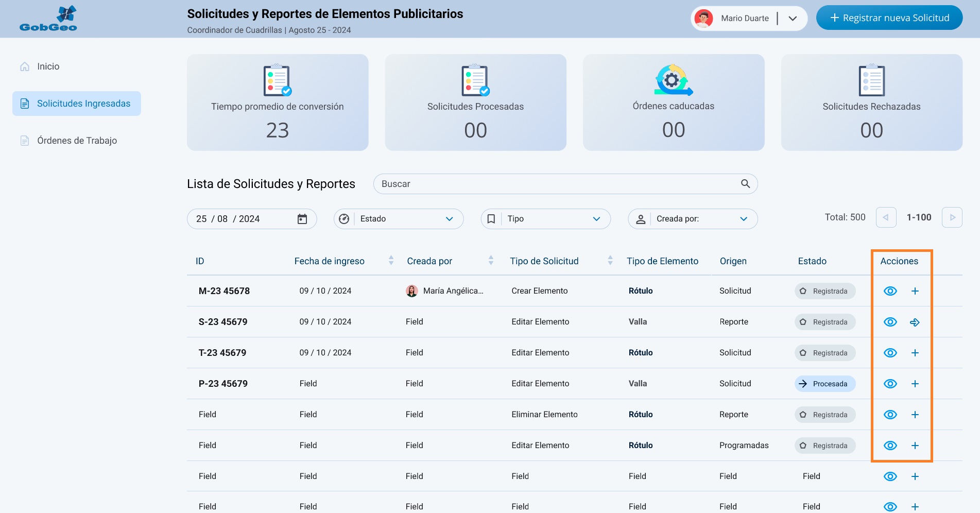Viewport: 980px width, 513px height.
Task: Click the GobGeo logo
Action: coord(48,19)
